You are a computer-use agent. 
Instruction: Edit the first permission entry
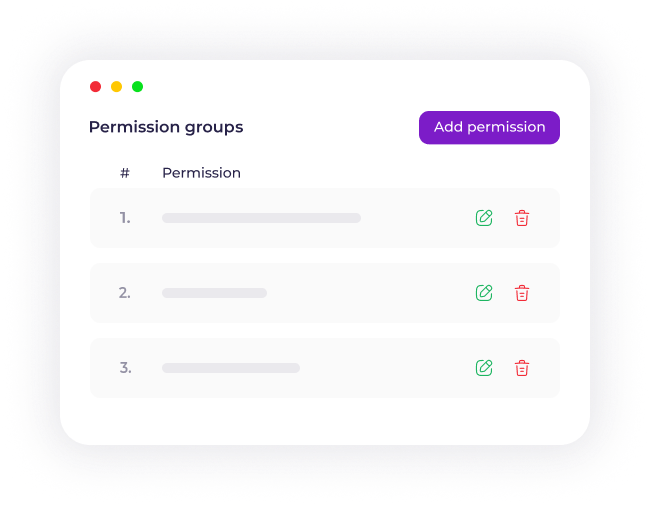click(484, 218)
